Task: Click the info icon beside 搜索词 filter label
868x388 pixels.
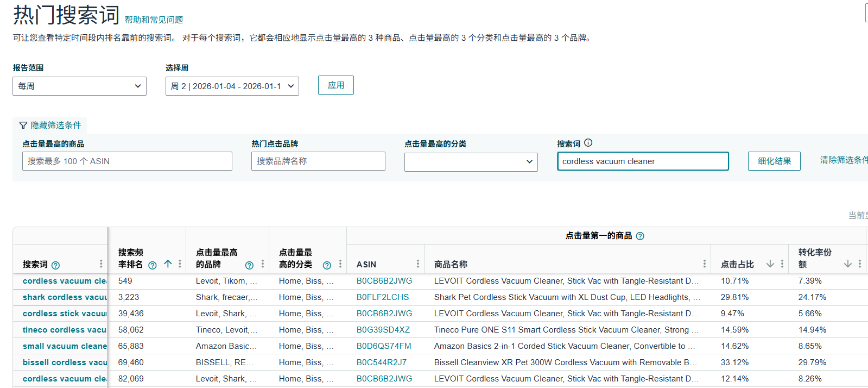Action: coord(588,143)
